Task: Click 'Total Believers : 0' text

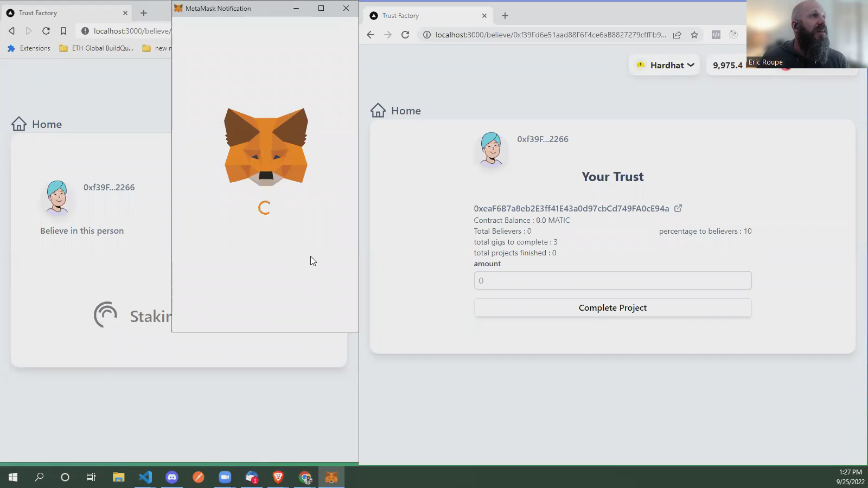Action: point(502,231)
